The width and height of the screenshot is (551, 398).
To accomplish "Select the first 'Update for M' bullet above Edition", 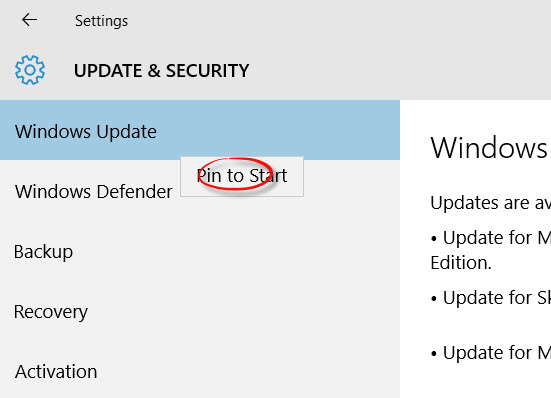I will pos(491,238).
